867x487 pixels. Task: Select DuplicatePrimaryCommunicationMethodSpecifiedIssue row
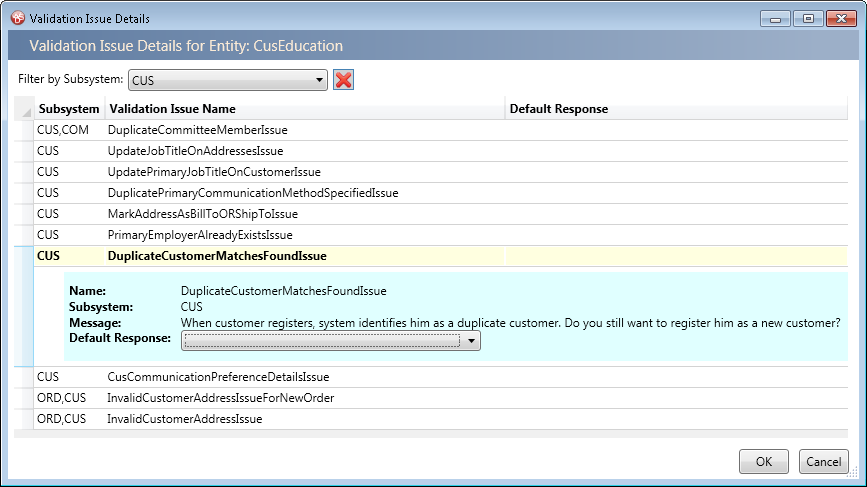[x=252, y=193]
